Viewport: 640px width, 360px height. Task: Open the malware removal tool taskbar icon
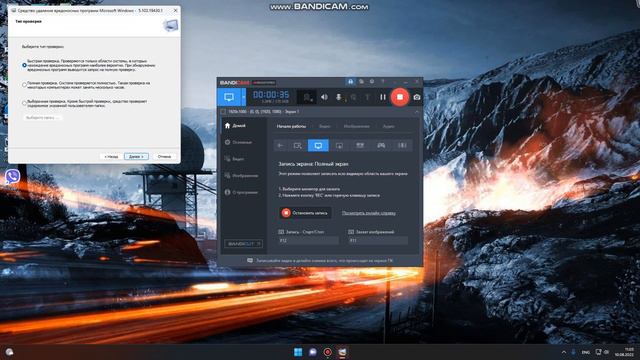[x=342, y=352]
